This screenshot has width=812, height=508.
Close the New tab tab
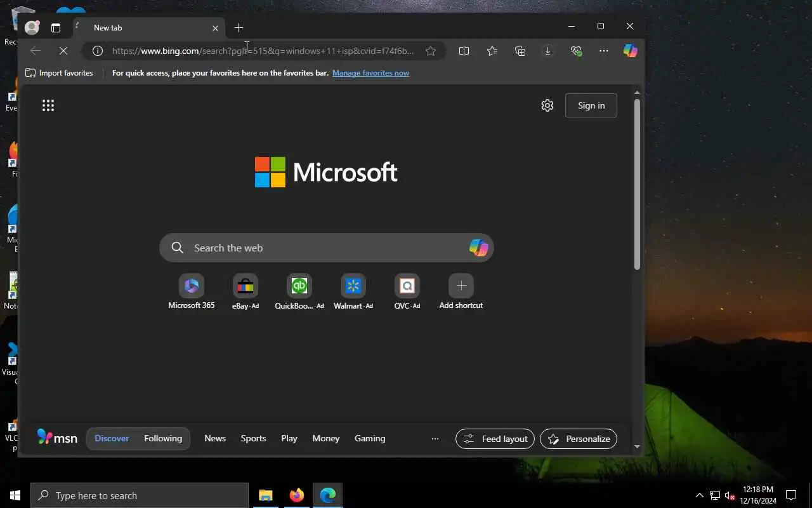(215, 28)
